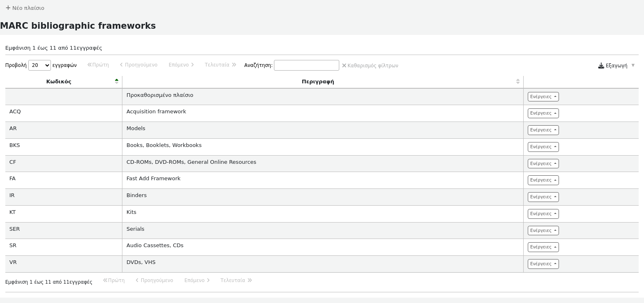Click the Περιγραφή column sort arrows
The width and height of the screenshot is (644, 303).
pyautogui.click(x=517, y=81)
